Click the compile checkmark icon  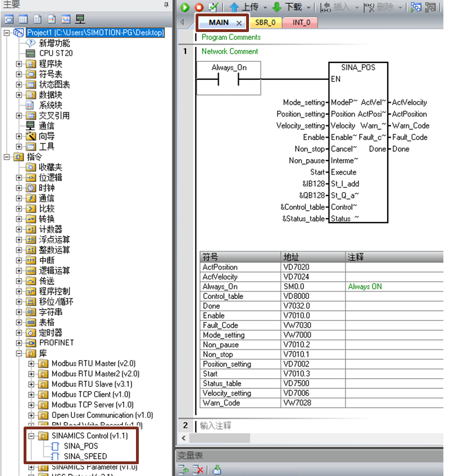click(x=213, y=7)
